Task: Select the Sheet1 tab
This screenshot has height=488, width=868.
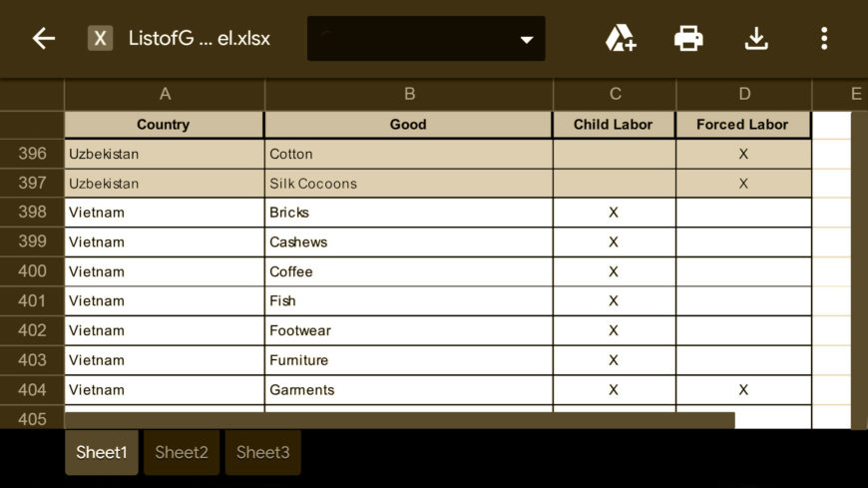Action: click(x=102, y=452)
